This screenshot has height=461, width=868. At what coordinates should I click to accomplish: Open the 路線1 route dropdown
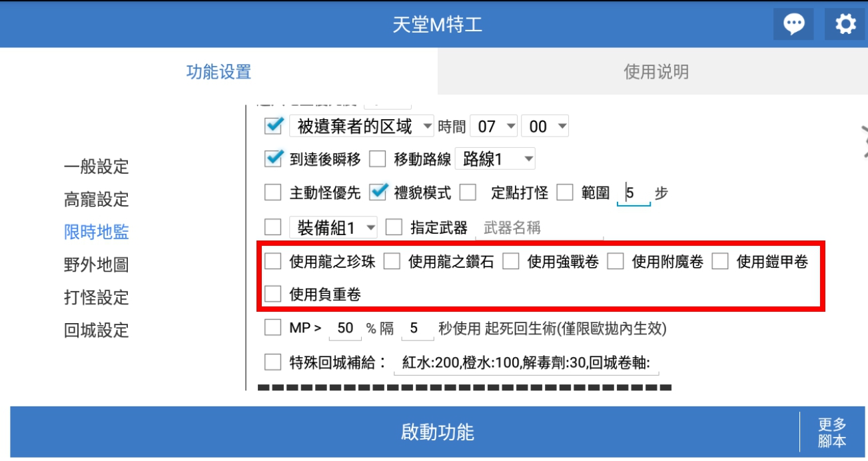[495, 159]
